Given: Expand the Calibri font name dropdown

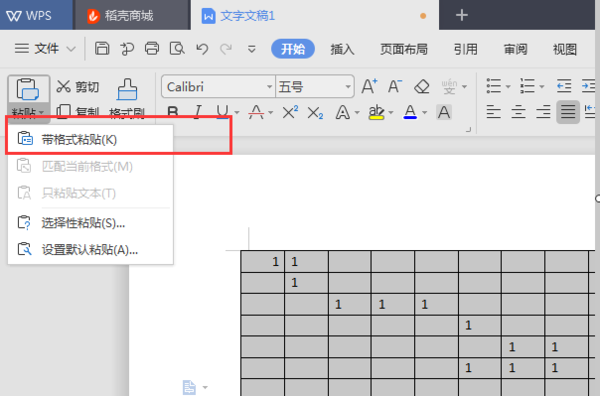Looking at the screenshot, I should click(269, 87).
